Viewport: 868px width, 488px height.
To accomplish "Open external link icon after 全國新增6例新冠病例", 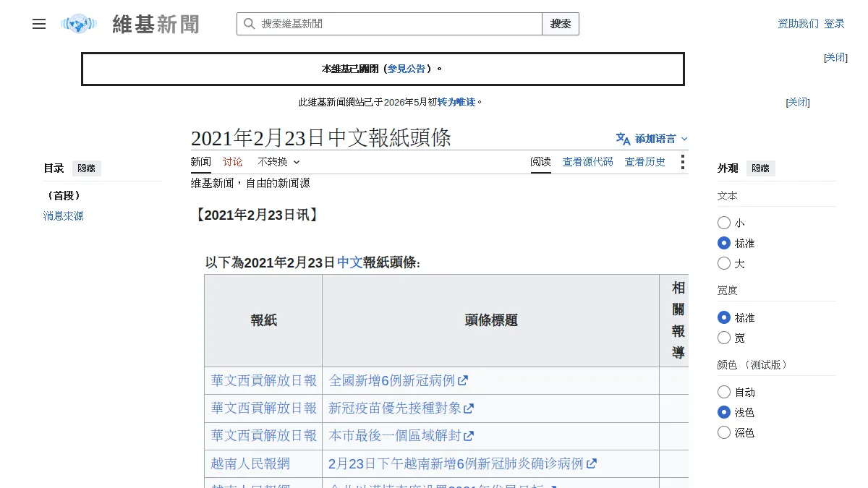I will 463,381.
